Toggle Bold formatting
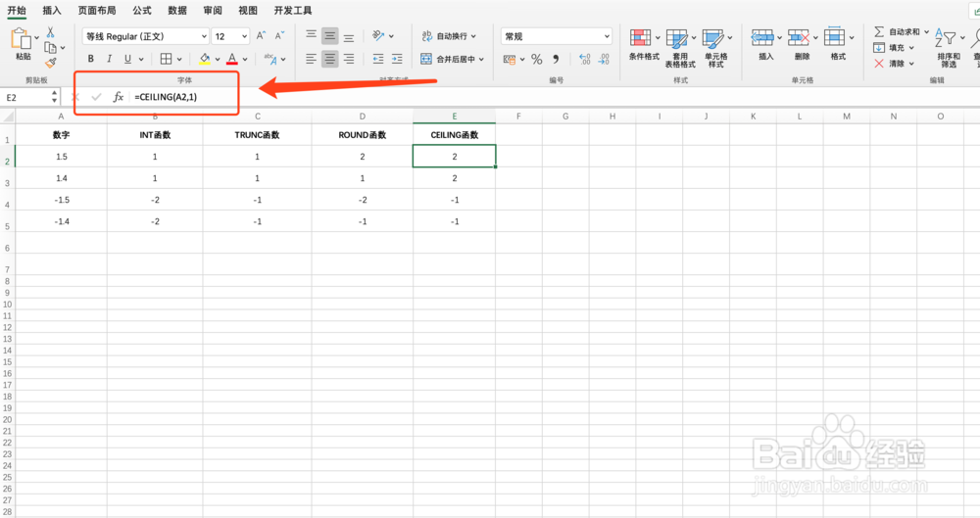 point(90,59)
